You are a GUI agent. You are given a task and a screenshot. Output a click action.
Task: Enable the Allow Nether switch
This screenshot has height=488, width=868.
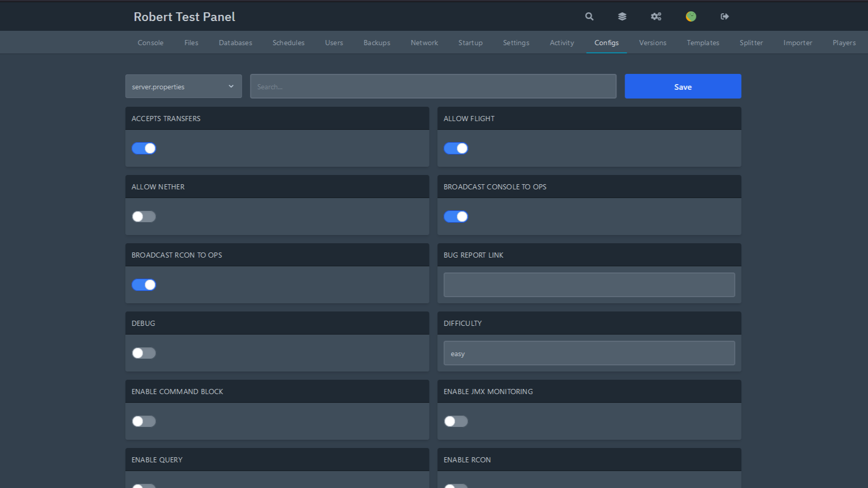pyautogui.click(x=144, y=217)
